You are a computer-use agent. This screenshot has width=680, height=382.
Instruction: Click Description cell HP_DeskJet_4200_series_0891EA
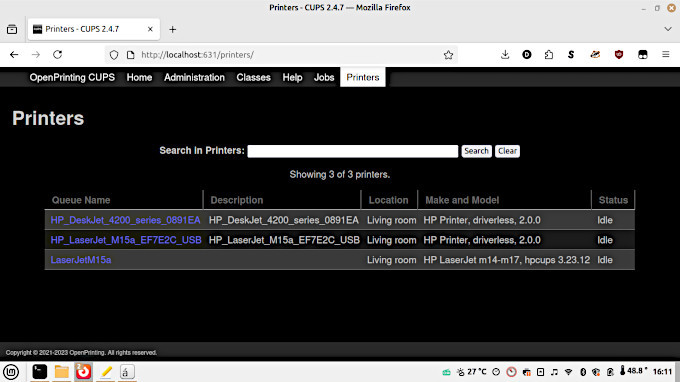[284, 220]
